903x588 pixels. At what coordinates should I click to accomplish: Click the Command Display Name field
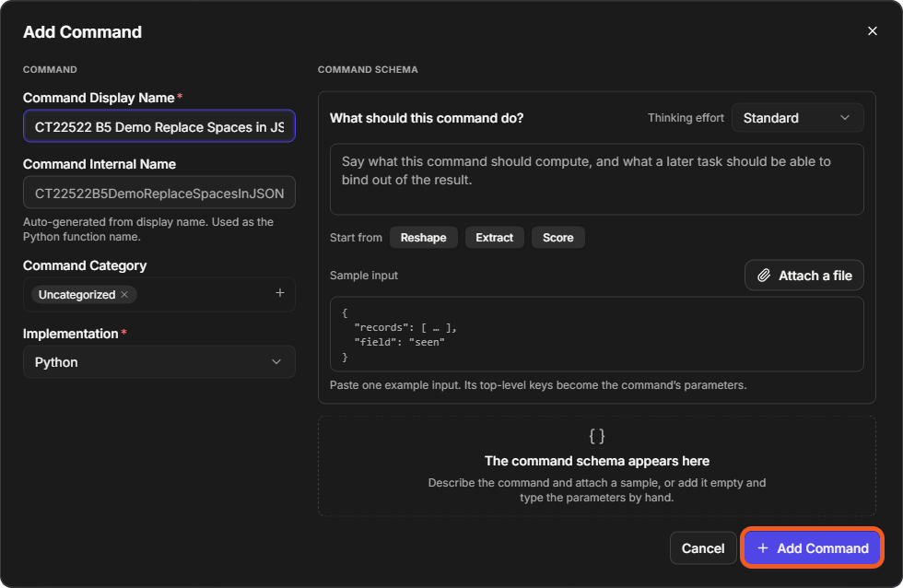click(x=158, y=126)
